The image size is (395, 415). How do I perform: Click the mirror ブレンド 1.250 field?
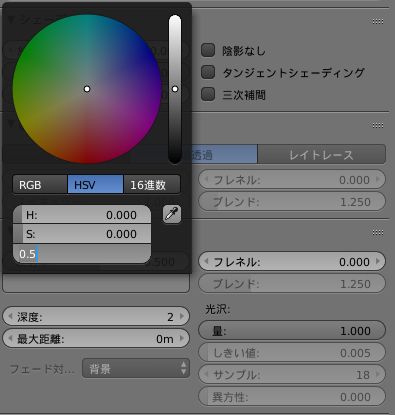click(292, 284)
